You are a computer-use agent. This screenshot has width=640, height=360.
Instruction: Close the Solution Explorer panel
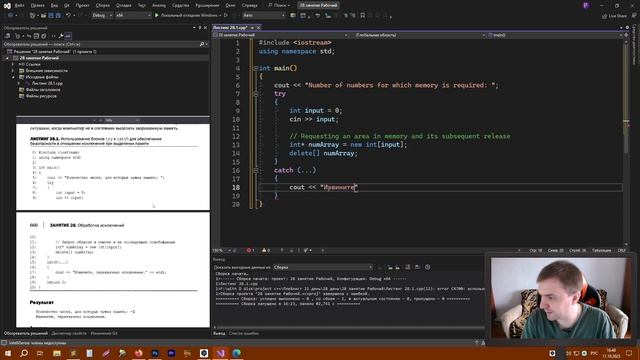[205, 28]
